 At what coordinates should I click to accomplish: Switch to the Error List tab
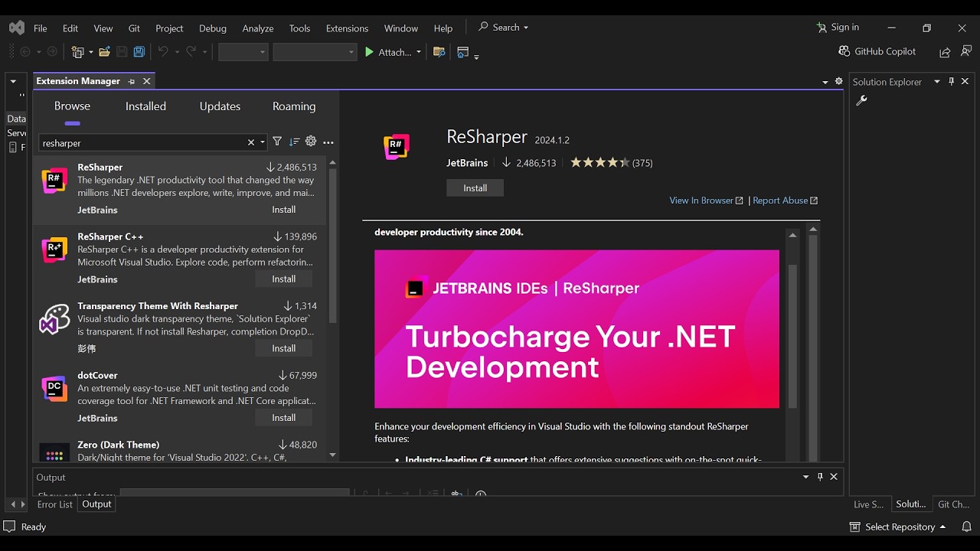[55, 504]
